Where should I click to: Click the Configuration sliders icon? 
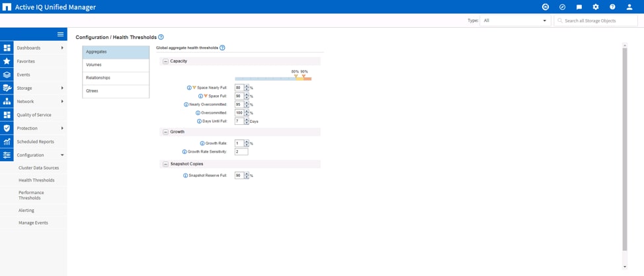7,155
